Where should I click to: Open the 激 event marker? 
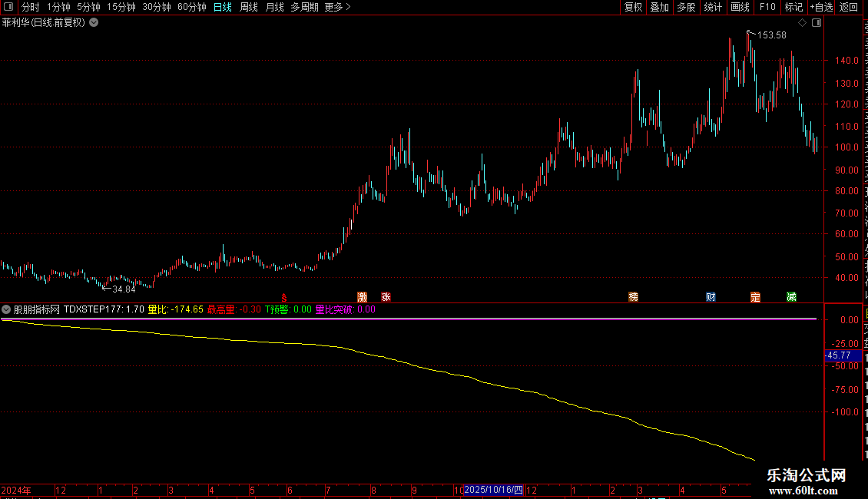coord(362,297)
